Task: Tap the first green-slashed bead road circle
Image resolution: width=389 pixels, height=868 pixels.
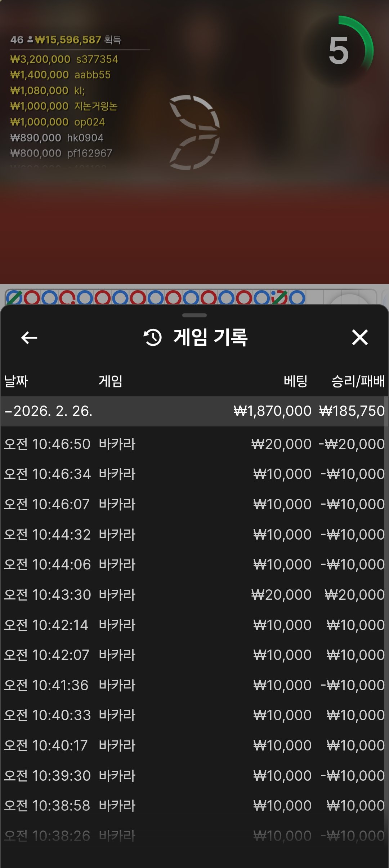Action: [x=14, y=298]
